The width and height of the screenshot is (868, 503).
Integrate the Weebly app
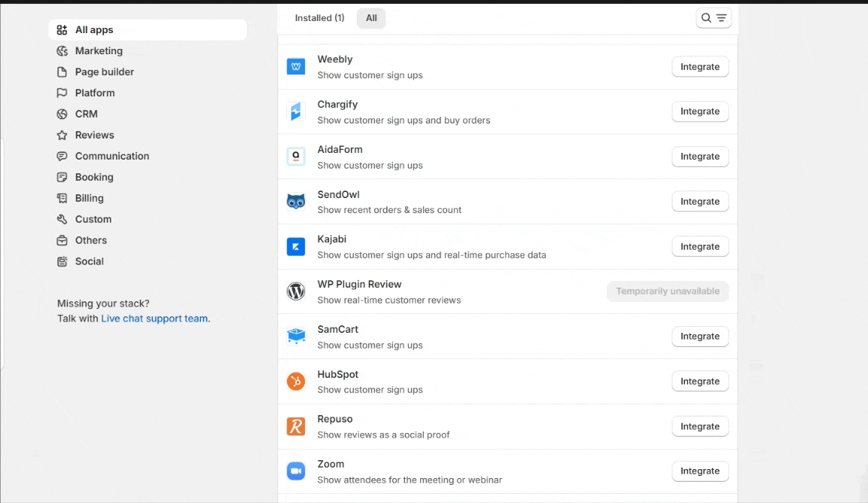699,66
